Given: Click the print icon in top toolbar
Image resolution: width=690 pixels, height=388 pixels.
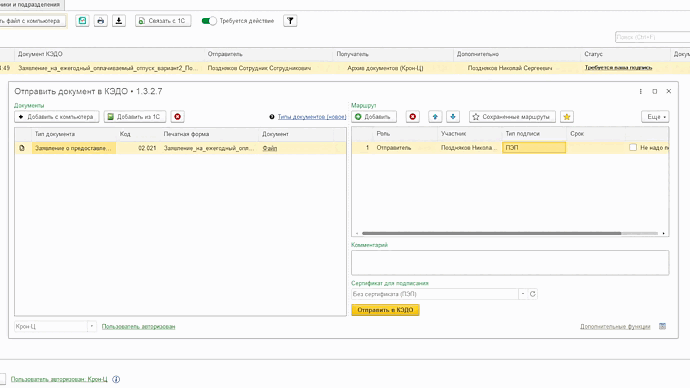Looking at the screenshot, I should tap(100, 21).
